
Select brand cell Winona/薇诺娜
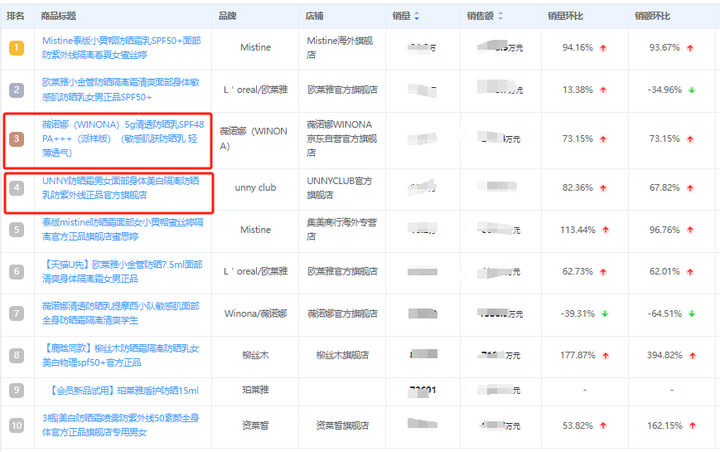click(x=255, y=314)
